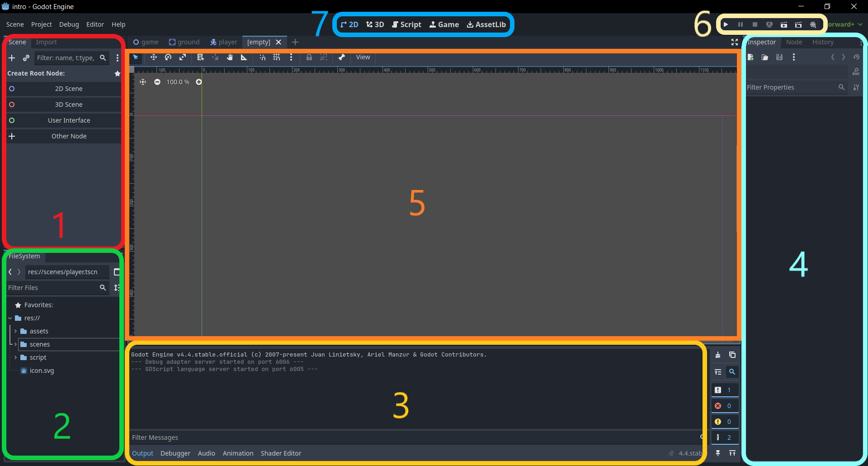The height and width of the screenshot is (466, 868).
Task: Toggle smart snapping in viewport toolbar
Action: (262, 57)
